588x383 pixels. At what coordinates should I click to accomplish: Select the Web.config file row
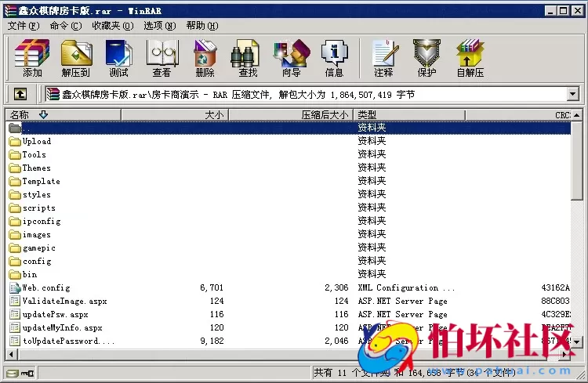tap(45, 287)
